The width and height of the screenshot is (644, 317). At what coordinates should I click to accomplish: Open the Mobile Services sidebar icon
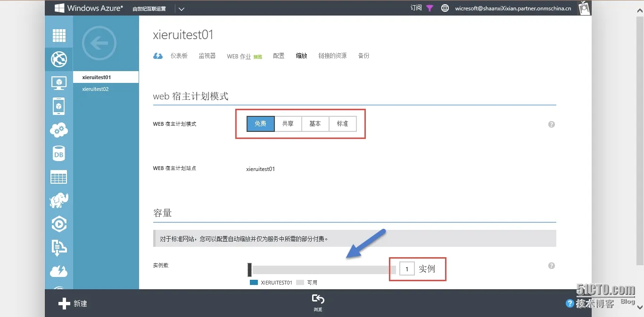(59, 106)
